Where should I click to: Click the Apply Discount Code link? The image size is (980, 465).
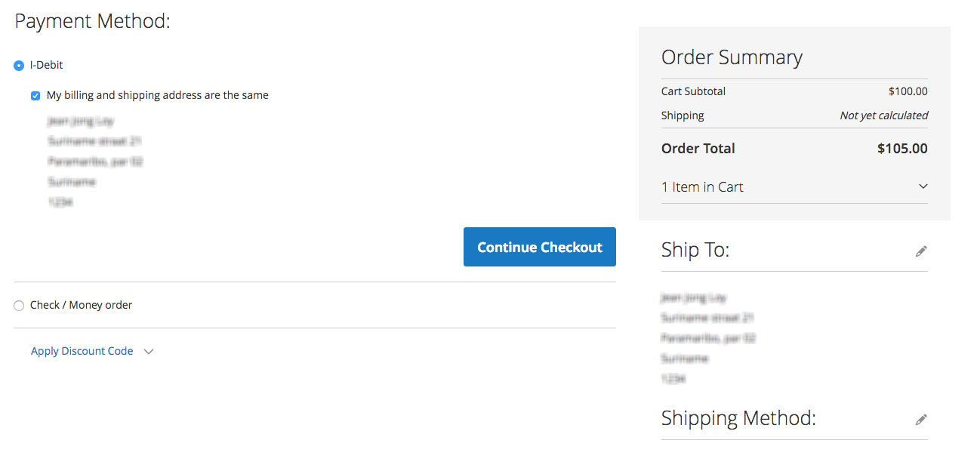tap(82, 351)
